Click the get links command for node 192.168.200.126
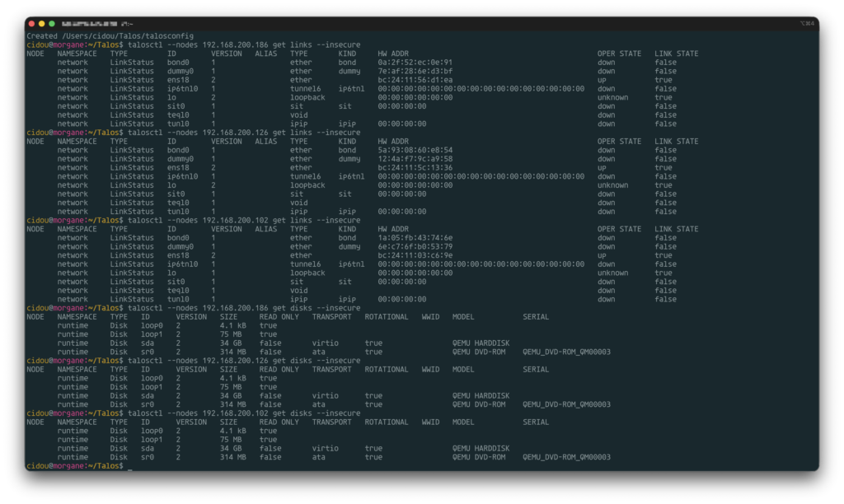This screenshot has height=504, width=844. pyautogui.click(x=243, y=133)
